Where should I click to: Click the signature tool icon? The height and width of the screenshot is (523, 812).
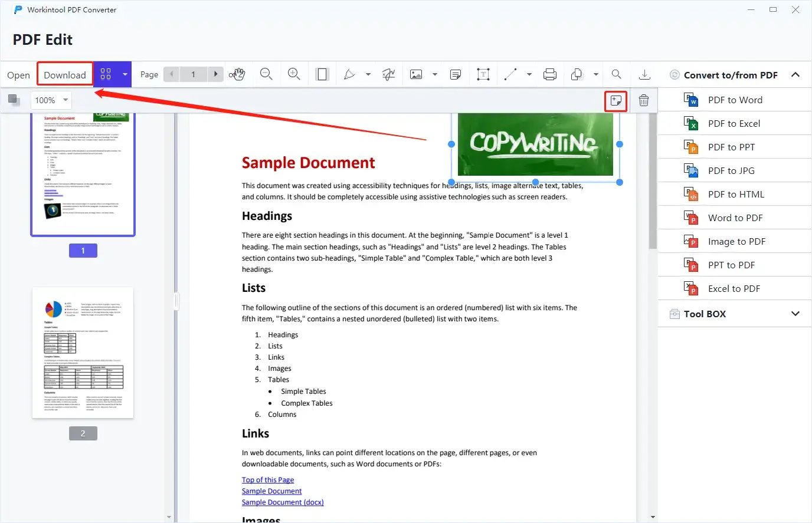(x=388, y=74)
